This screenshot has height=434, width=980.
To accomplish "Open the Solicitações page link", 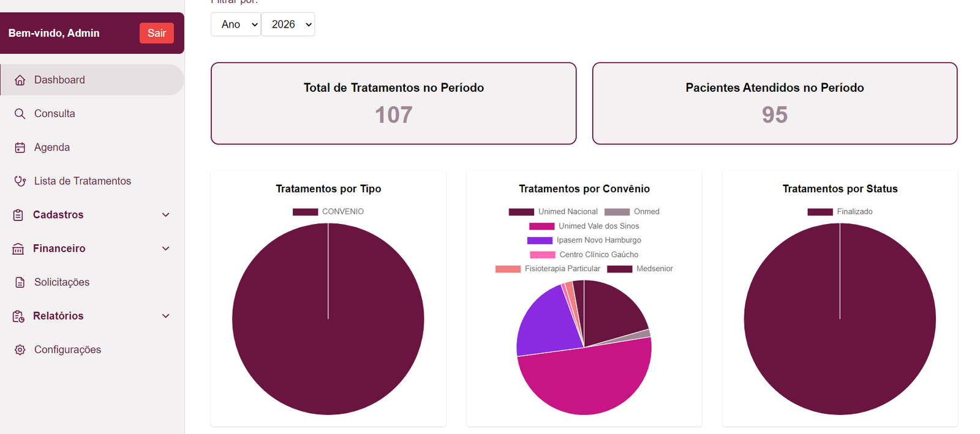I will 62,282.
